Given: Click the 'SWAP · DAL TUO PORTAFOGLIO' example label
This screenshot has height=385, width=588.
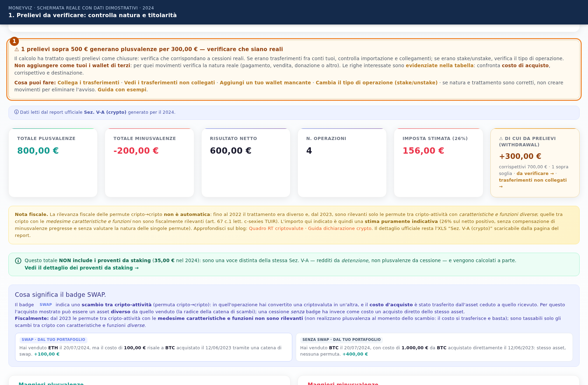Looking at the screenshot, I should click(x=53, y=339).
